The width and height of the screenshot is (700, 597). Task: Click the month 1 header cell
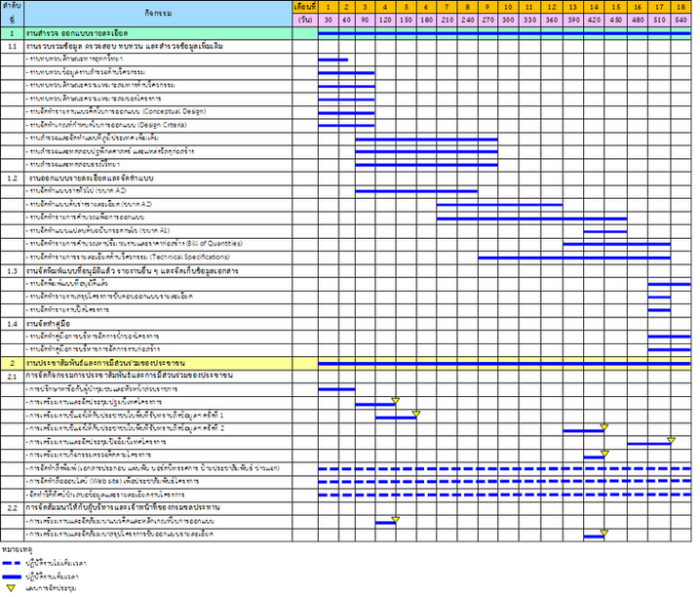(x=329, y=7)
